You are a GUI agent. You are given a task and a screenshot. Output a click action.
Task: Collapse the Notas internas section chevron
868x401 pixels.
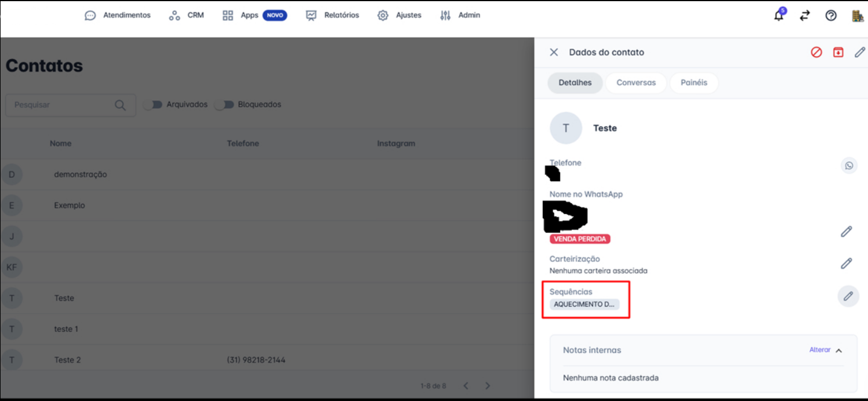(x=838, y=351)
